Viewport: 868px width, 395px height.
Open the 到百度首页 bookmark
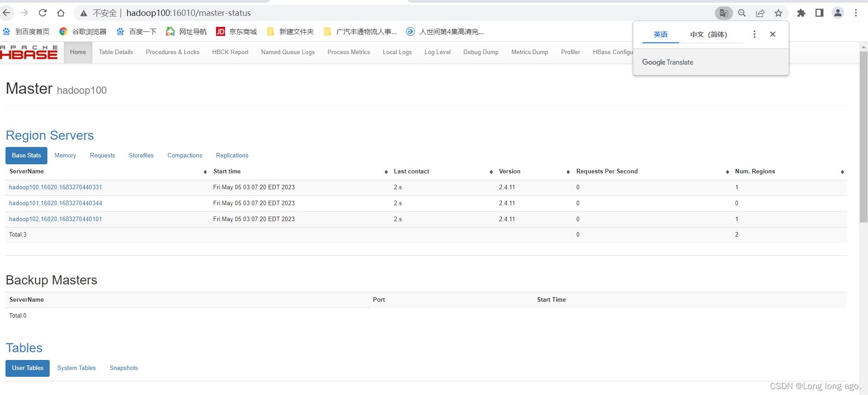click(26, 31)
